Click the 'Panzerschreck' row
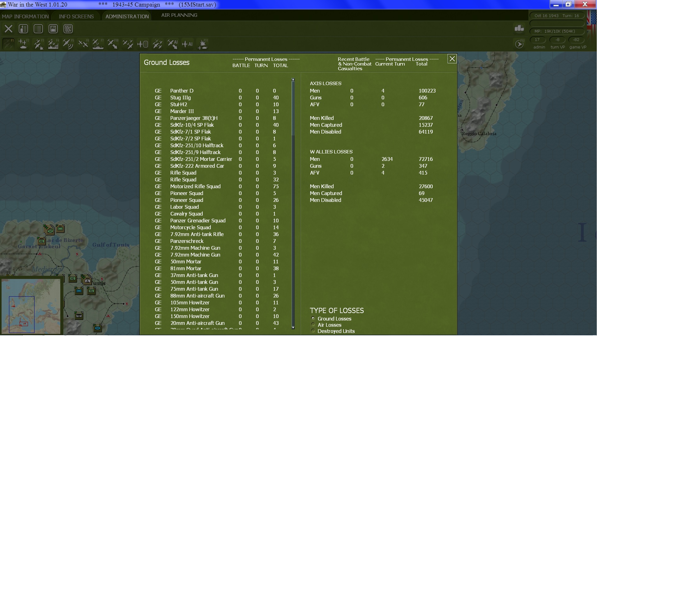The height and width of the screenshot is (610, 700). tap(217, 241)
